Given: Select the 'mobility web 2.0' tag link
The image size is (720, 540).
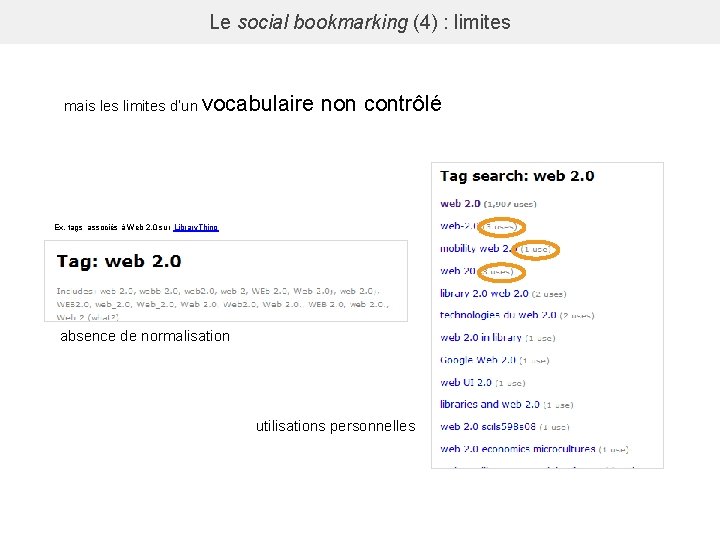Looking at the screenshot, I should pyautogui.click(x=476, y=248).
